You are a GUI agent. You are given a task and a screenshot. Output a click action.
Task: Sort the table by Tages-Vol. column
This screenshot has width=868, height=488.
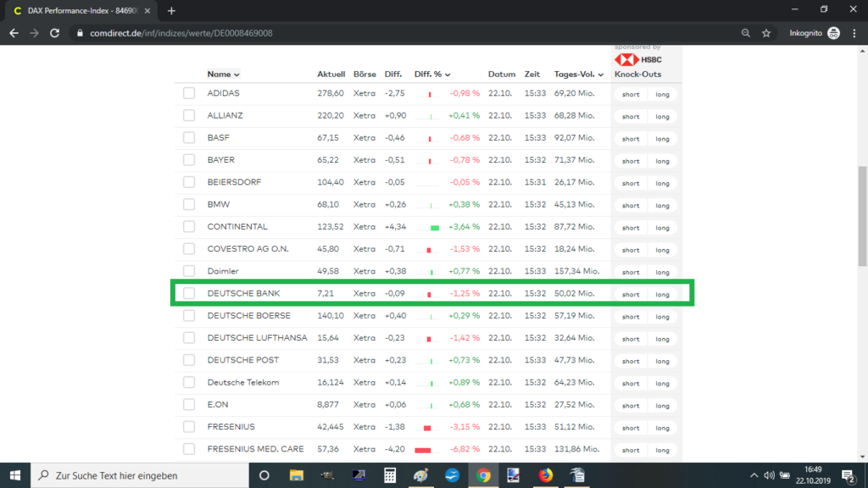tap(578, 75)
